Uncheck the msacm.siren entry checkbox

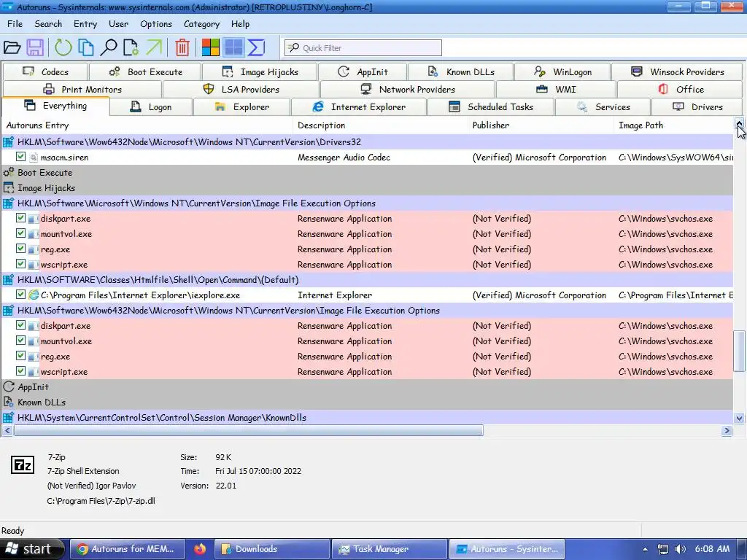coord(20,156)
